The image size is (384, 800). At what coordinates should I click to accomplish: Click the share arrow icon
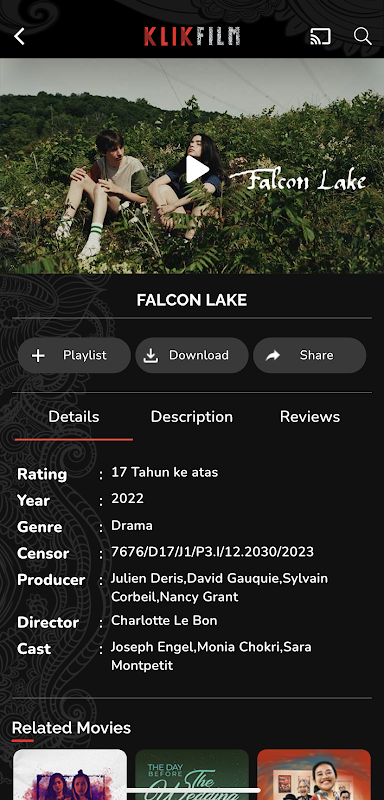point(273,356)
